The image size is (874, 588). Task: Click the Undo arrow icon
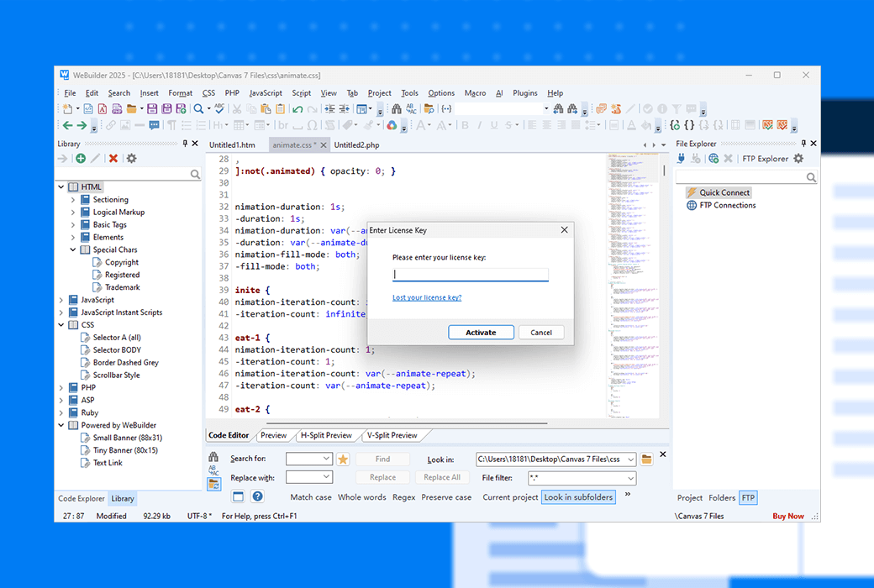297,109
